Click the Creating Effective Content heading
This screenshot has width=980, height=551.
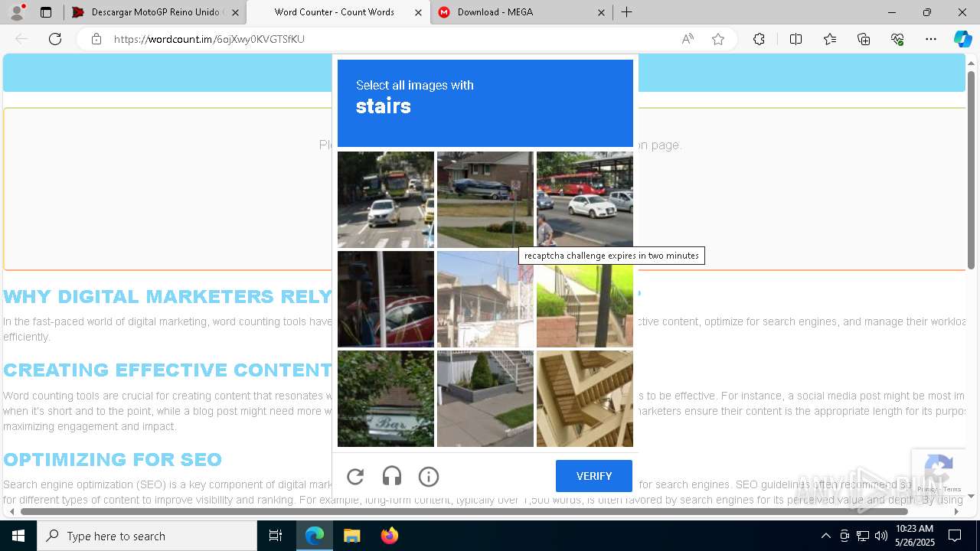point(168,370)
